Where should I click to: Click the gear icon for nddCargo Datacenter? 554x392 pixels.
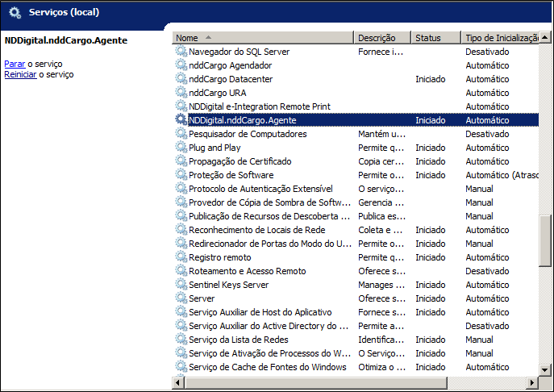(x=181, y=79)
